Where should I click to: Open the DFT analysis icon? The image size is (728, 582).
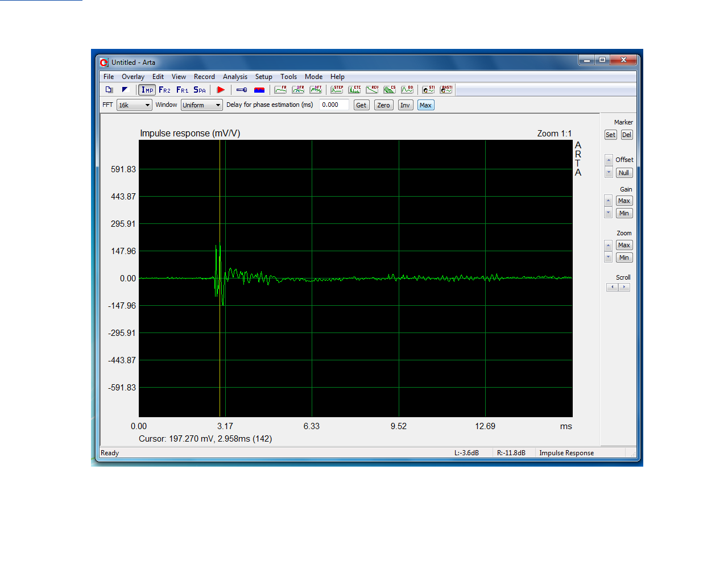(x=316, y=90)
